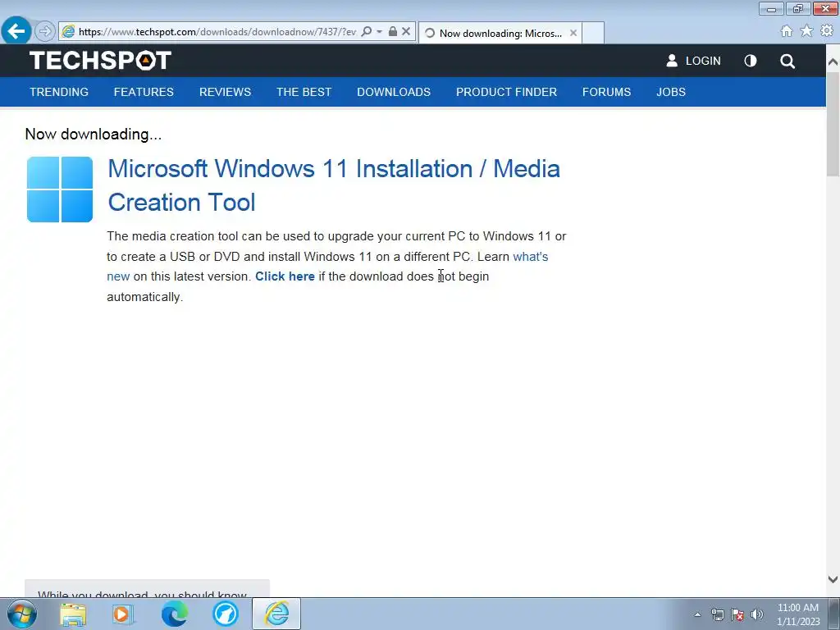Open THE BEST menu item
The width and height of the screenshot is (840, 630).
pyautogui.click(x=304, y=92)
